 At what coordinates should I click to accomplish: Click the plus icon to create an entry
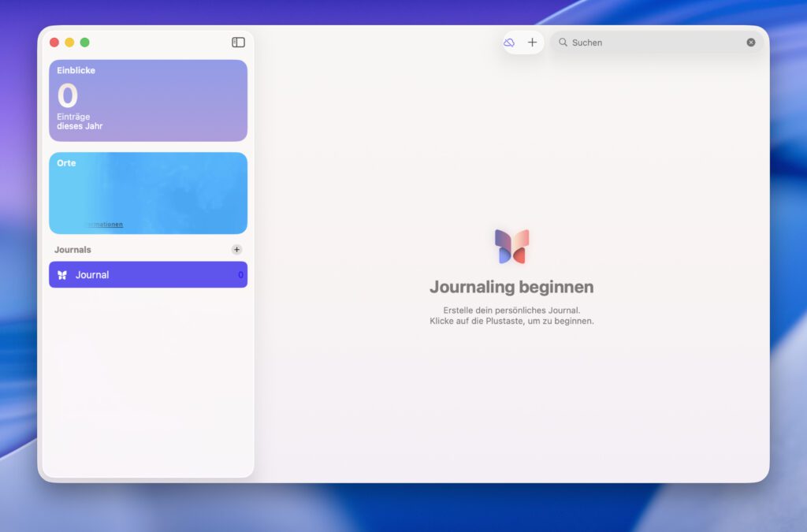pos(532,42)
